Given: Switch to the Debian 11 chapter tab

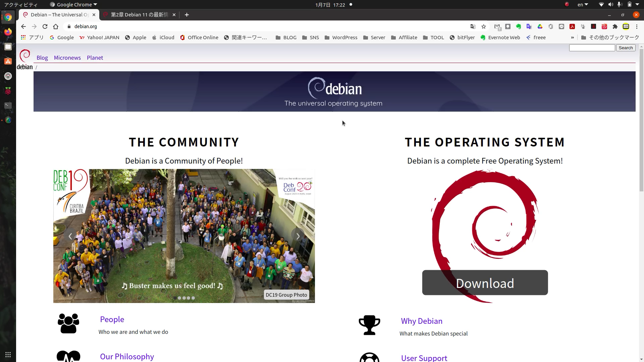Looking at the screenshot, I should [139, 15].
